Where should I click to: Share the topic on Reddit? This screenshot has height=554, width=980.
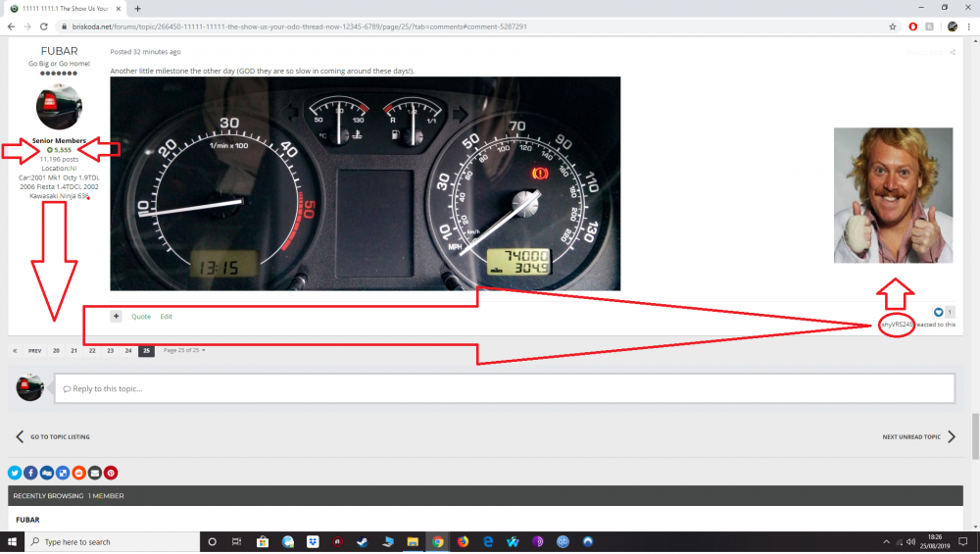78,474
